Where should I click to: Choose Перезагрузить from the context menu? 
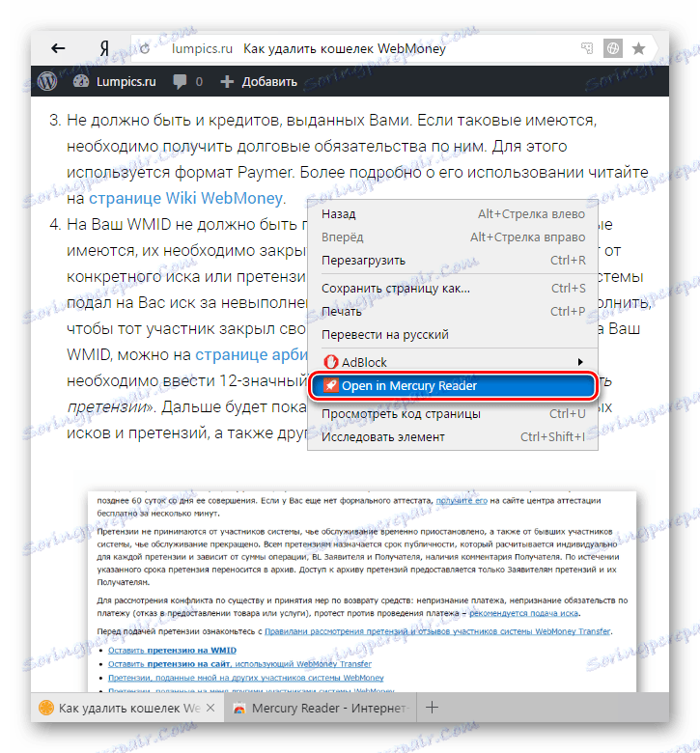point(453,261)
